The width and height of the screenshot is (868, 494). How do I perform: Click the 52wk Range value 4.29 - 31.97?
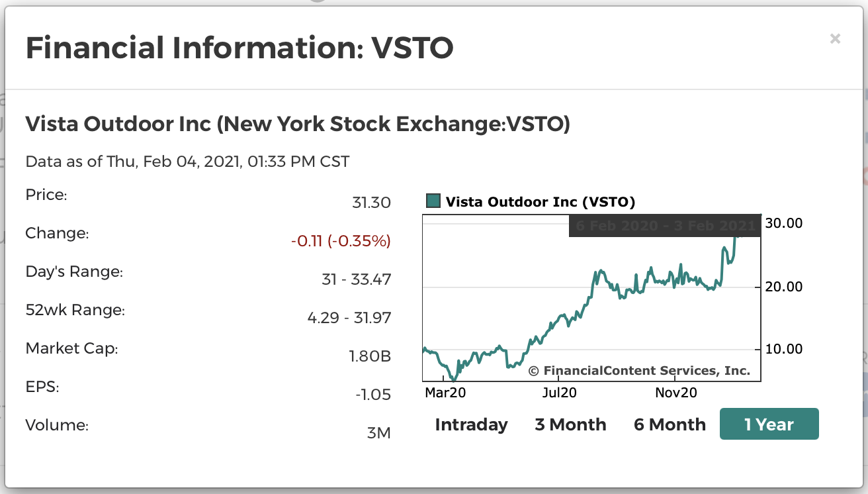point(349,318)
